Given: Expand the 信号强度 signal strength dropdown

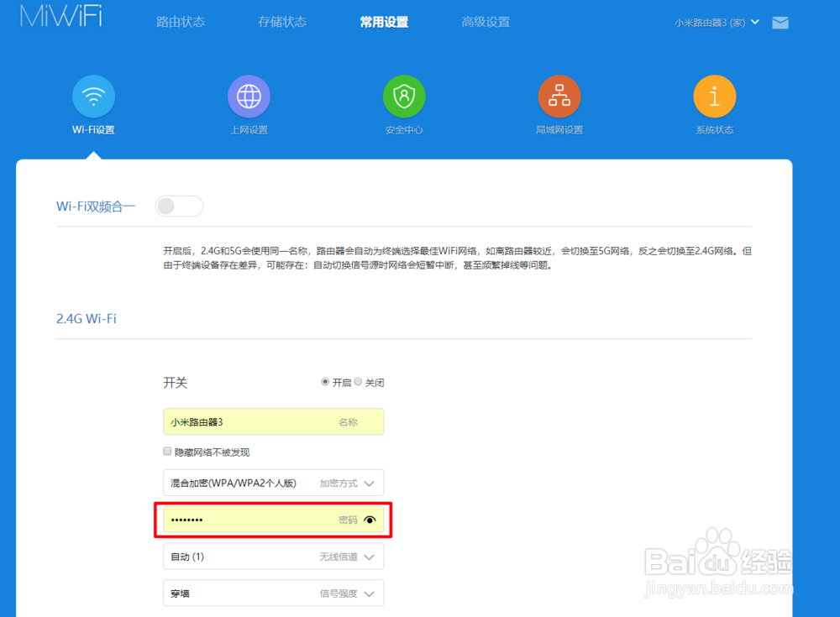Looking at the screenshot, I should pos(273,593).
